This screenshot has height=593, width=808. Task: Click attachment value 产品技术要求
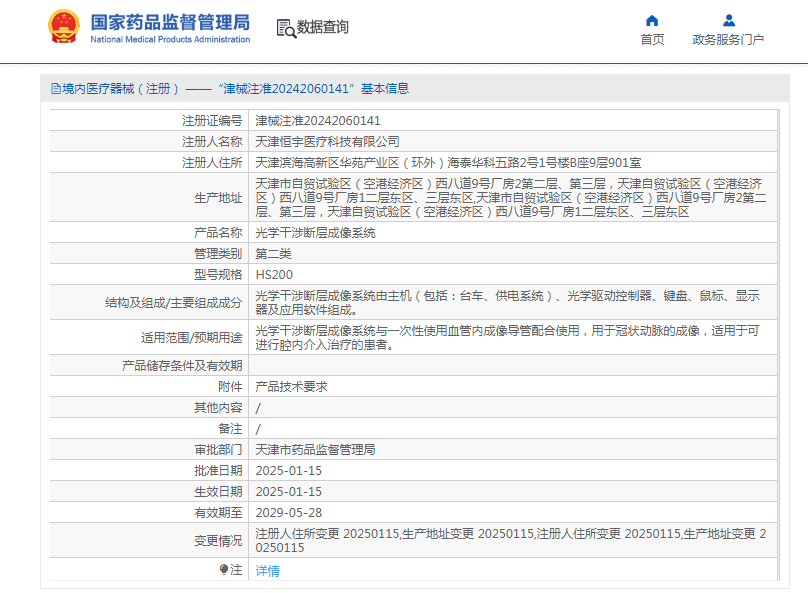pyautogui.click(x=292, y=386)
